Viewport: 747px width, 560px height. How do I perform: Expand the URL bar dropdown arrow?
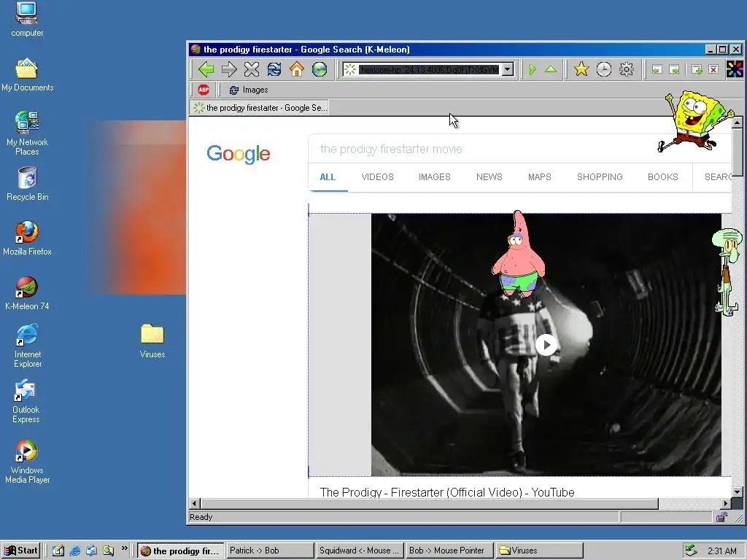click(x=508, y=69)
